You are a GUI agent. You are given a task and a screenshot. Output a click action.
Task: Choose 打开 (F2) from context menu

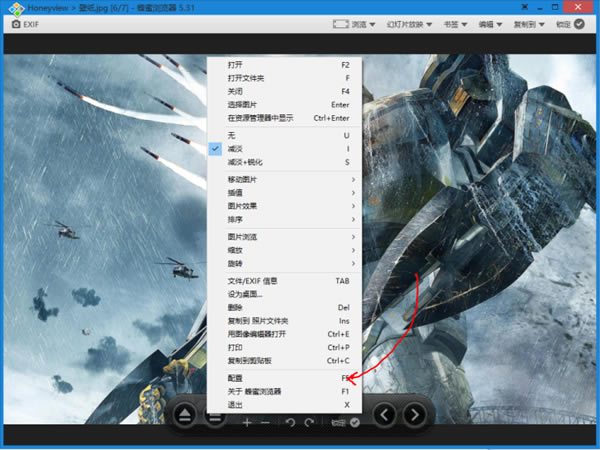coord(284,65)
